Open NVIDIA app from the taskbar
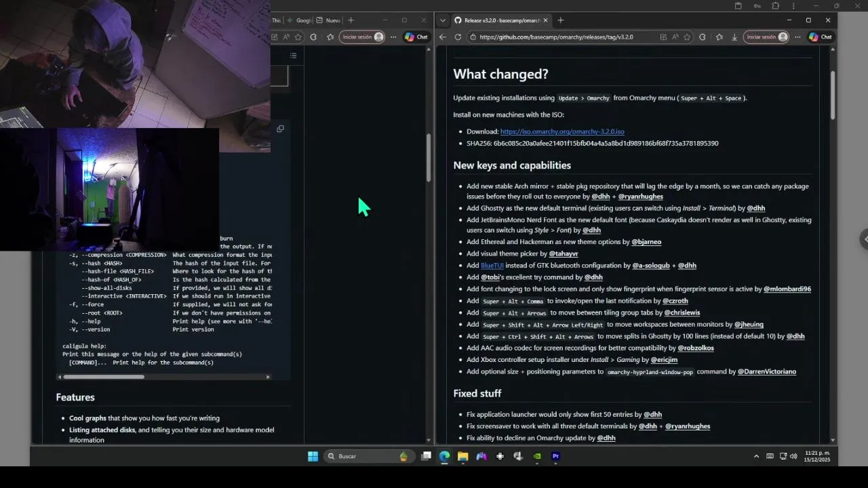 537,456
